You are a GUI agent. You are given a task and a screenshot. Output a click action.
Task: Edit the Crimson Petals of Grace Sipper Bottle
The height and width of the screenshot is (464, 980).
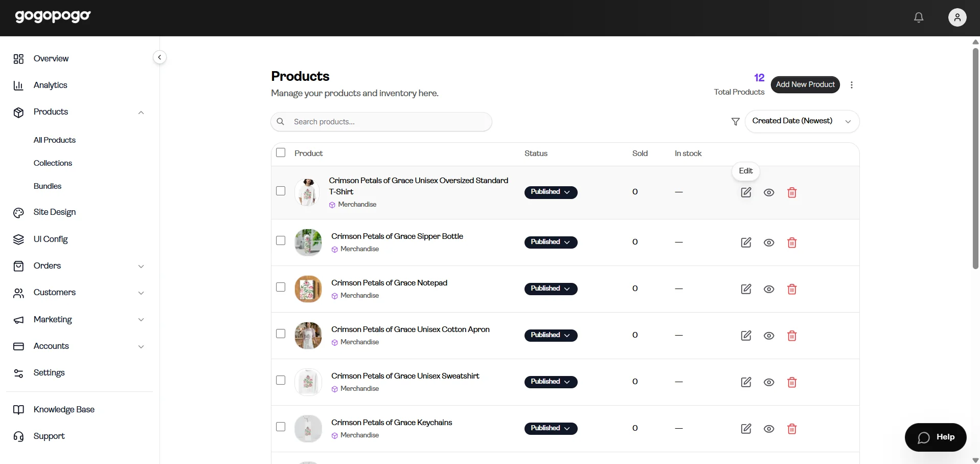pos(746,242)
